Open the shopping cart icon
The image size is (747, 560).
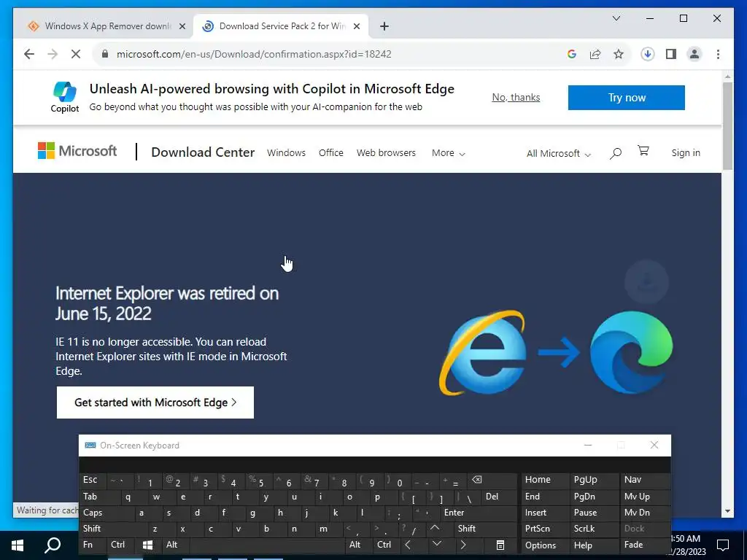[643, 151]
